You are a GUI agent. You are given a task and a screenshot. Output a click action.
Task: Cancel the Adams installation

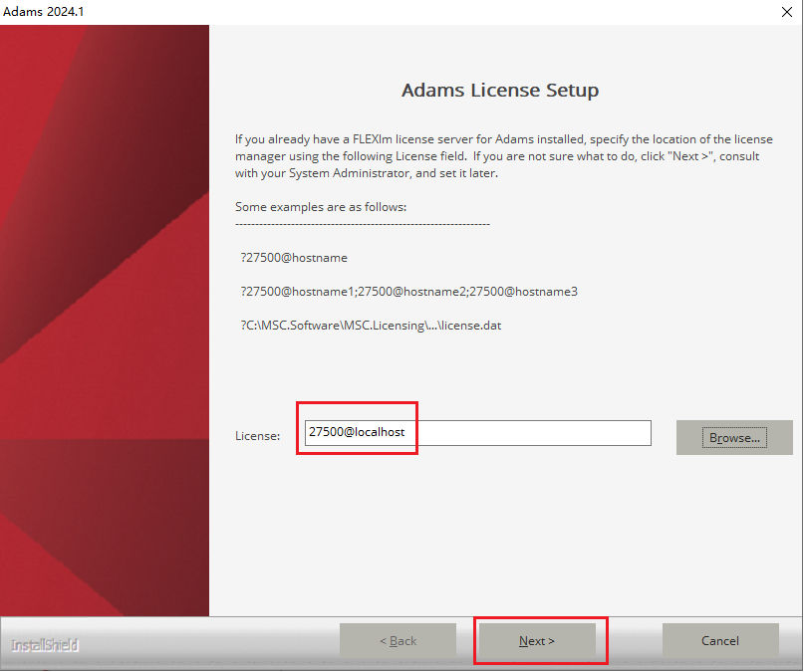(x=720, y=641)
